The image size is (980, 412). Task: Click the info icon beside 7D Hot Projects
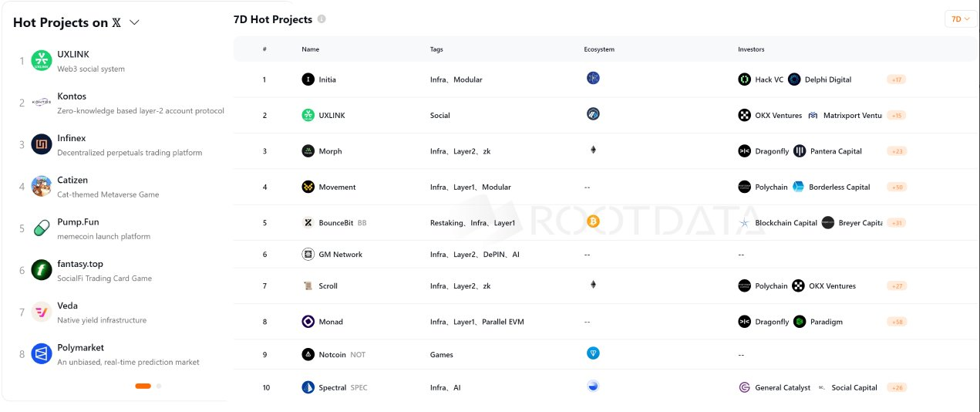click(x=322, y=19)
